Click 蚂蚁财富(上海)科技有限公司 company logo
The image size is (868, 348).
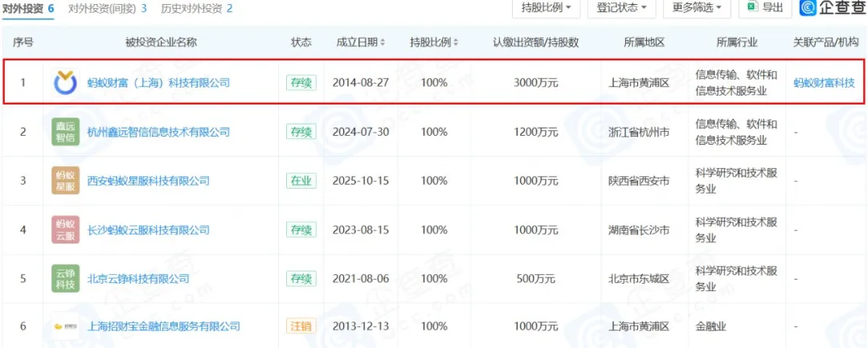click(x=66, y=83)
